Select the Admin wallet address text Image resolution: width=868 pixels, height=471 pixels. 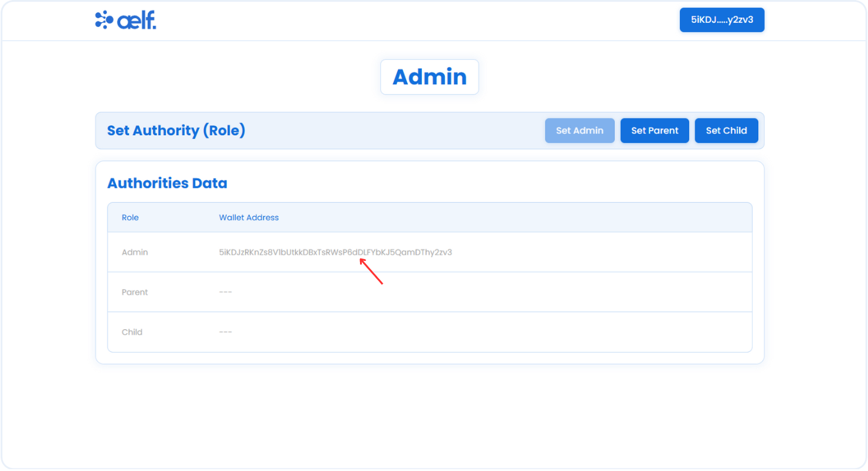[335, 252]
